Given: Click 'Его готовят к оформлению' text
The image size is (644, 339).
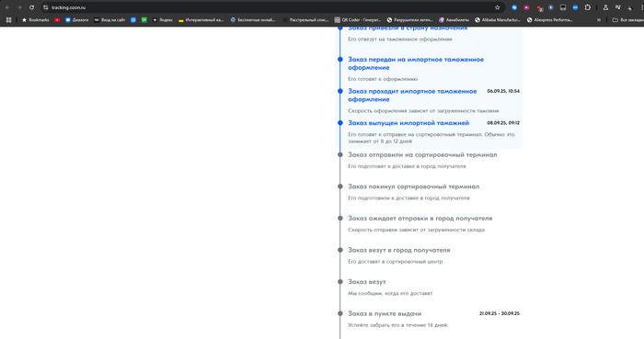Looking at the screenshot, I should click(383, 79).
